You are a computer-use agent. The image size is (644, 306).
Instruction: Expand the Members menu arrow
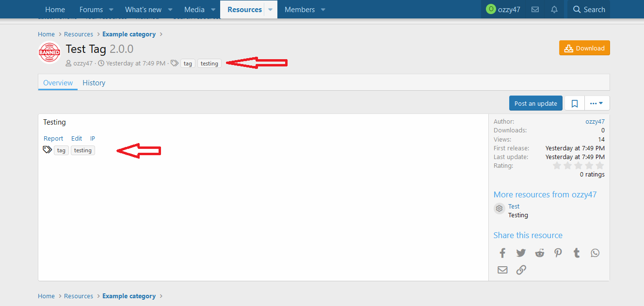click(x=323, y=10)
